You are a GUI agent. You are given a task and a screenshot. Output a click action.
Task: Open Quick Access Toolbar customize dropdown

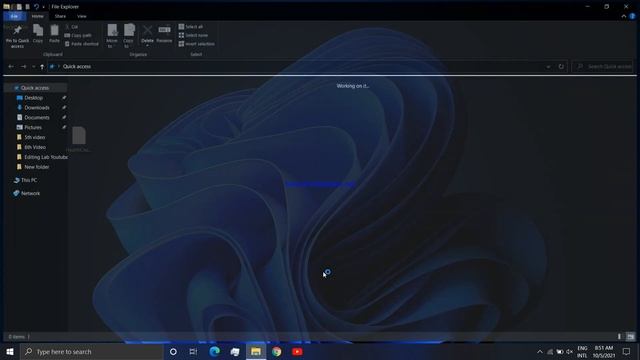(44, 7)
